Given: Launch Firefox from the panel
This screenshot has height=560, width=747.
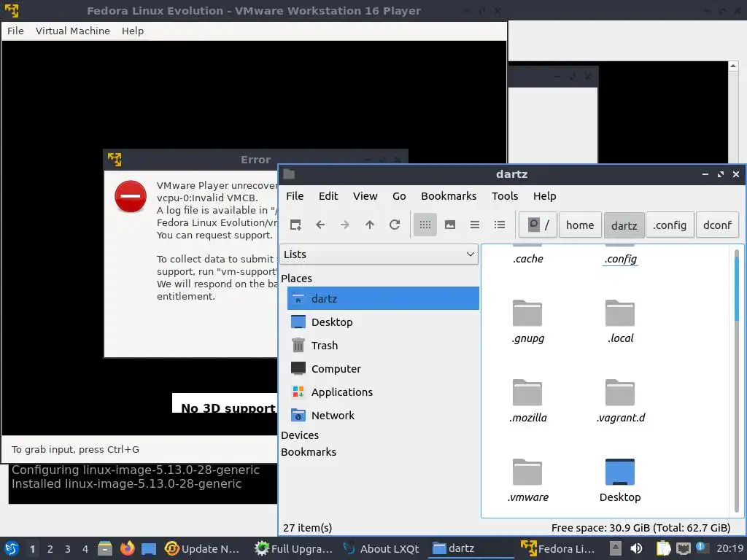Looking at the screenshot, I should tap(127, 548).
